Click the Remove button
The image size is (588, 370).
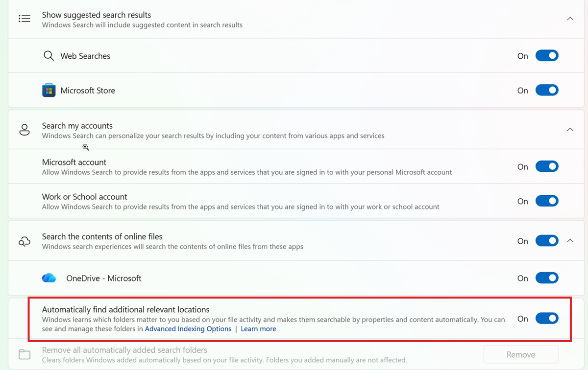pyautogui.click(x=521, y=354)
